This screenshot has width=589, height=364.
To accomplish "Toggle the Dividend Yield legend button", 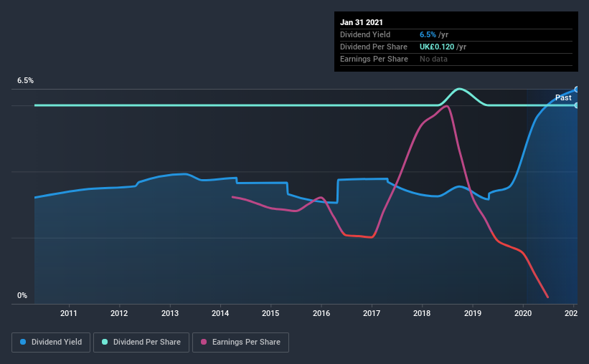I will [51, 343].
